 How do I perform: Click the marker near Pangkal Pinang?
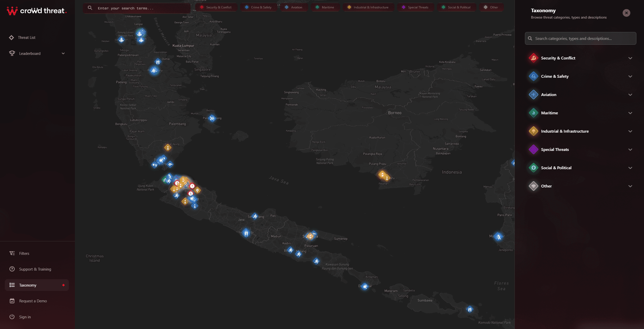[212, 118]
